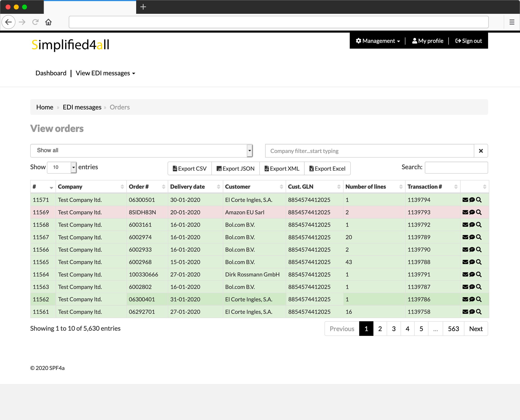Reload the page in browser
The height and width of the screenshot is (420, 520).
pos(35,22)
